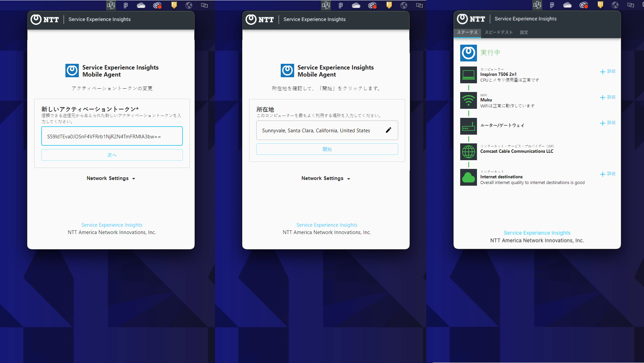This screenshot has height=363, width=644.
Task: Click the highlighted SEI tray icon above the right window
Action: coord(537,5)
